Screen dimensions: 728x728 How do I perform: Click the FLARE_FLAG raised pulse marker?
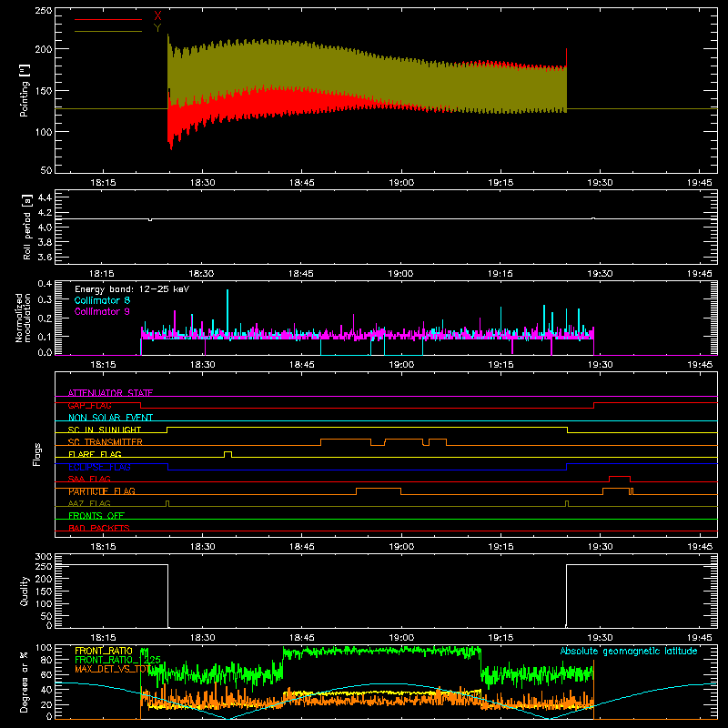coord(228,453)
